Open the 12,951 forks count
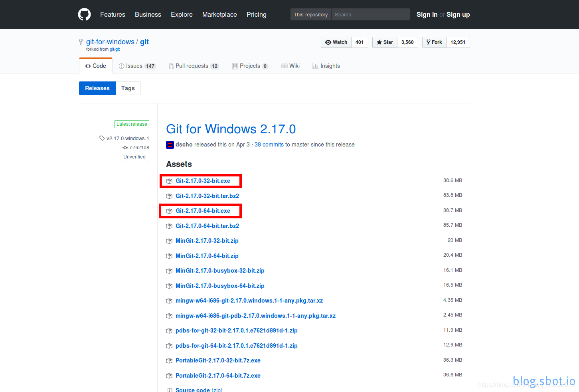This screenshot has height=392, width=579. click(458, 42)
